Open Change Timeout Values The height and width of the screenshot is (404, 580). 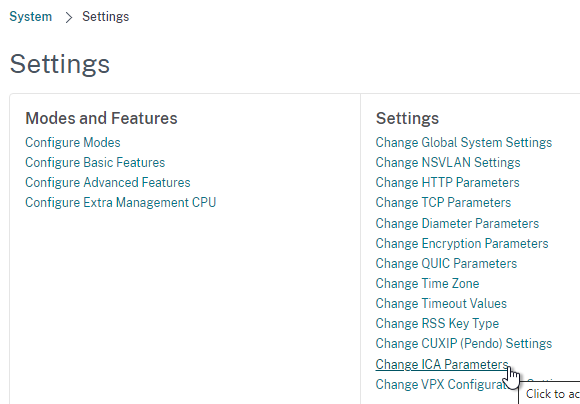441,303
